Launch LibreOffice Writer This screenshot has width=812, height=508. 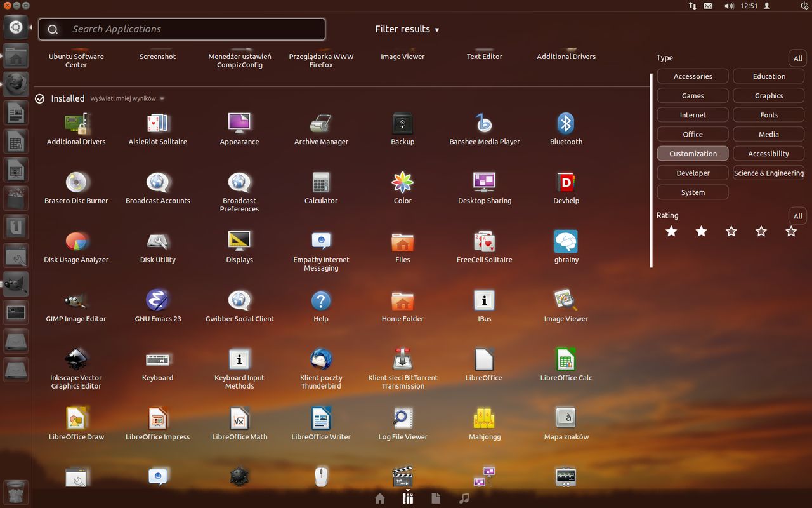tap(321, 424)
